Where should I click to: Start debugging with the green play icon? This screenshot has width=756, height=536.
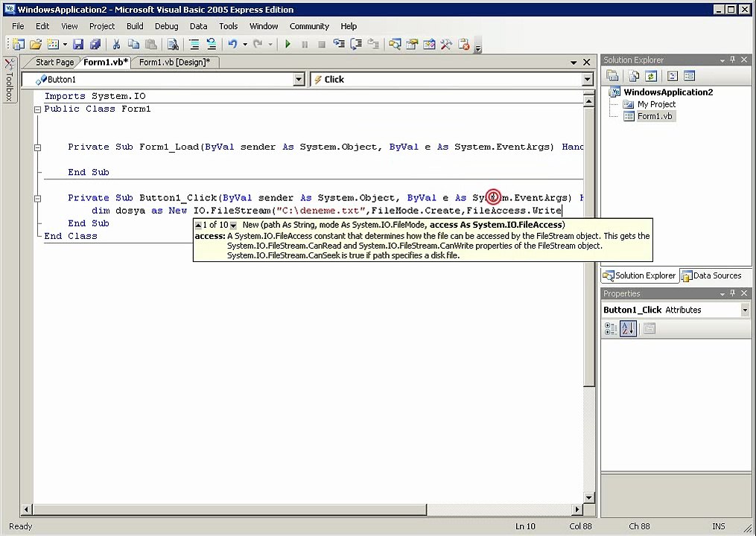288,45
